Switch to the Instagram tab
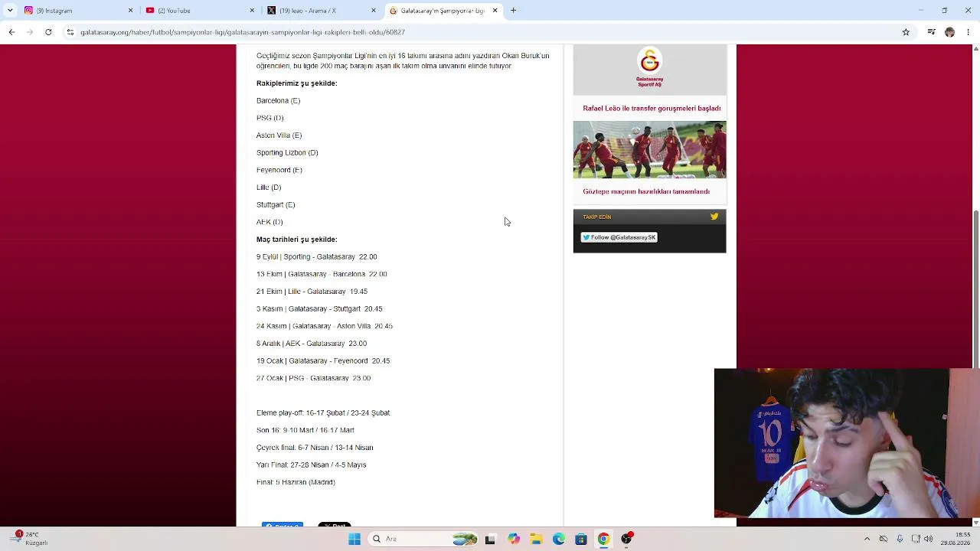The width and height of the screenshot is (980, 551). pyautogui.click(x=77, y=11)
